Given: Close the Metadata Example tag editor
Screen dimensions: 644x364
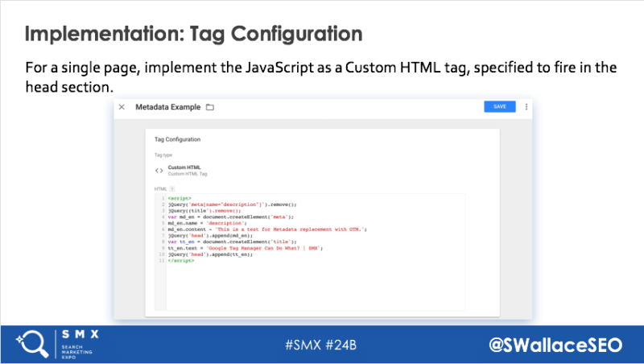Looking at the screenshot, I should pyautogui.click(x=122, y=107).
